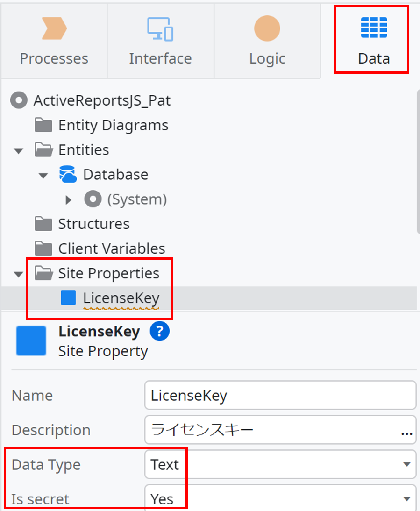Click the blue Data grid icon
420x511 pixels.
(x=374, y=28)
